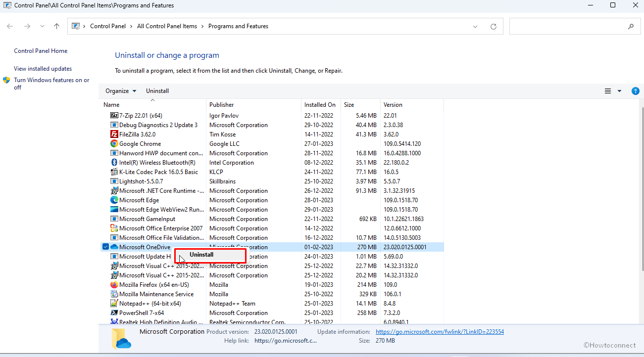Viewport: 644px width, 357px height.
Task: Uncheck the Microsoft OneDrive checkbox
Action: 105,247
